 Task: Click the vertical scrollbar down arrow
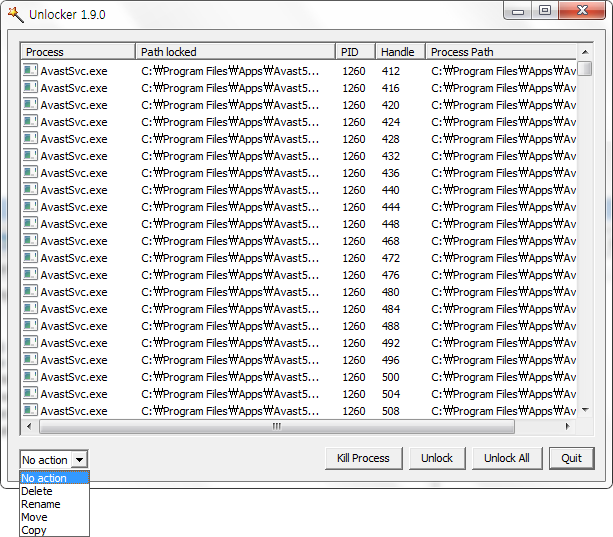click(x=585, y=410)
